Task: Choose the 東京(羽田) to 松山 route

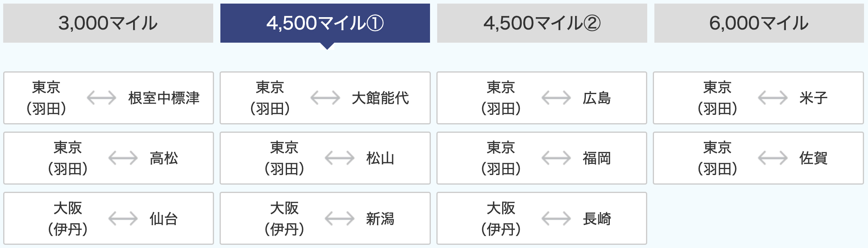Action: coord(325,158)
